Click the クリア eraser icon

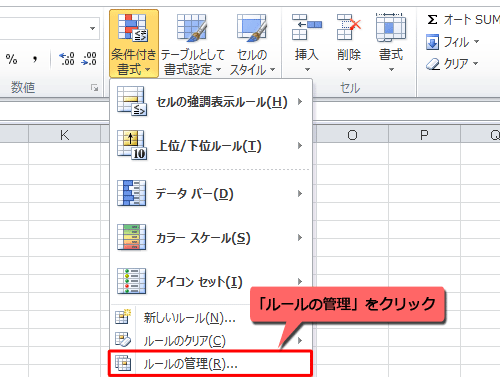coord(433,64)
